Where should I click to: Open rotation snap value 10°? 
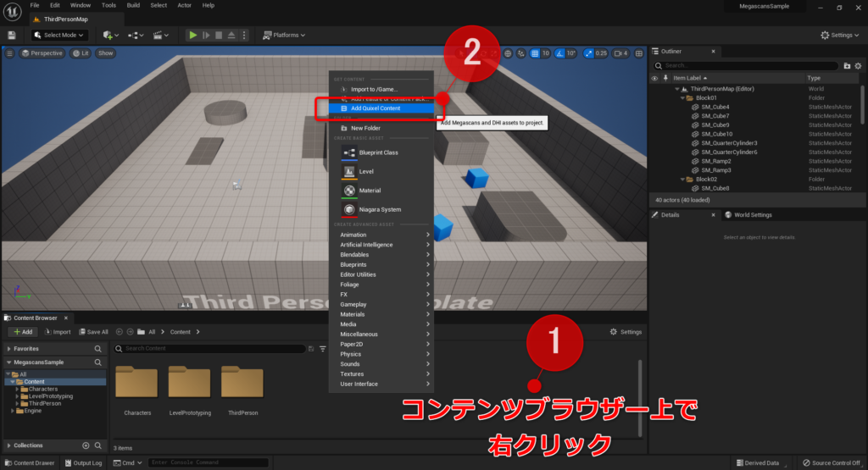[x=570, y=53]
